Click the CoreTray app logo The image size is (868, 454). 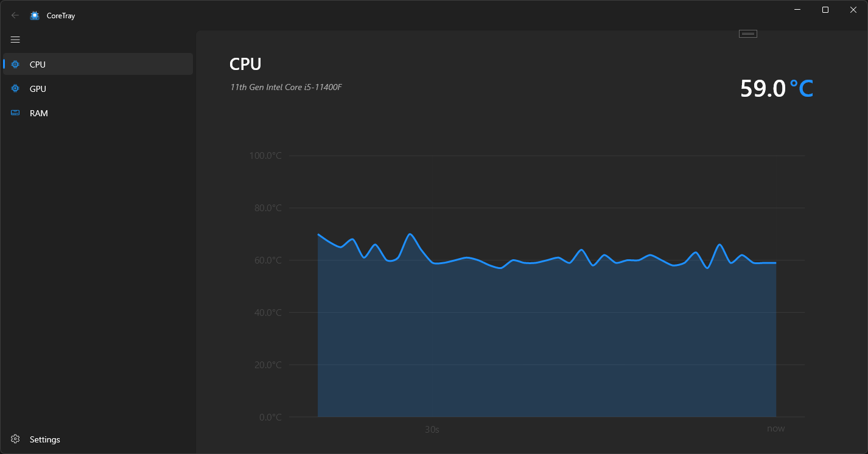coord(35,16)
